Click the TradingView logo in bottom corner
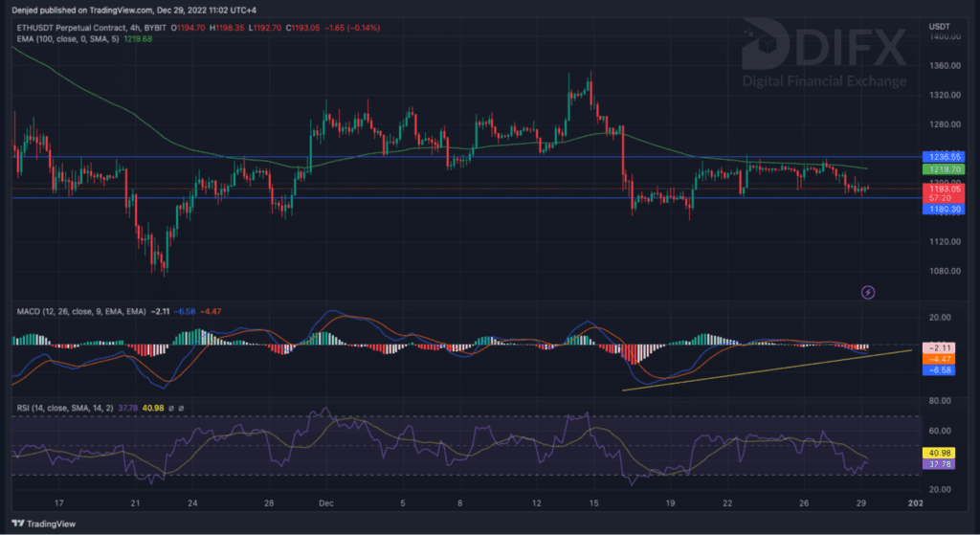The height and width of the screenshot is (535, 980). (x=40, y=523)
